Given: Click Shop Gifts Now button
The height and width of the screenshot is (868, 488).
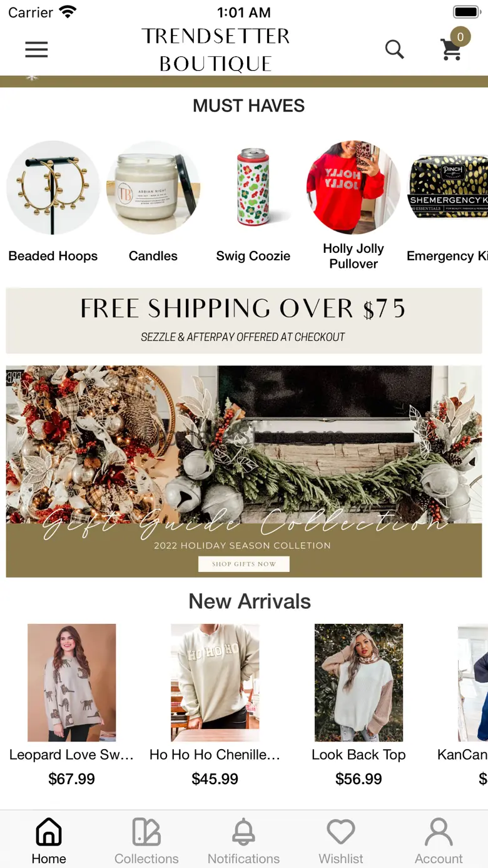Looking at the screenshot, I should click(244, 564).
